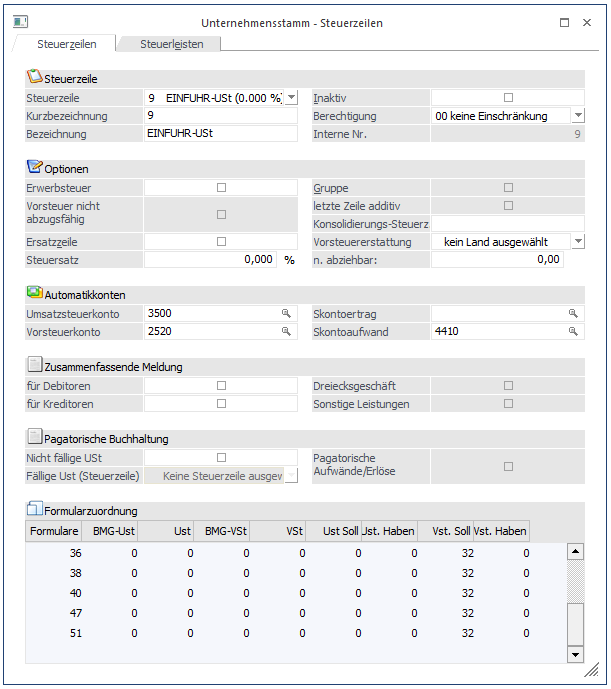611x689 pixels.
Task: Expand the Berechtigung dropdown
Action: pos(577,116)
